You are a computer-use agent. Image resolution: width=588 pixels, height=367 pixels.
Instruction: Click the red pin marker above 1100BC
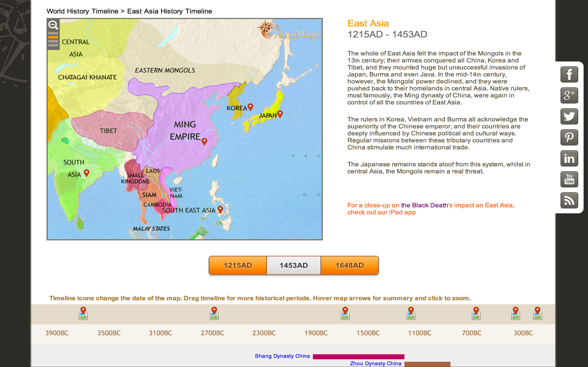tap(411, 309)
